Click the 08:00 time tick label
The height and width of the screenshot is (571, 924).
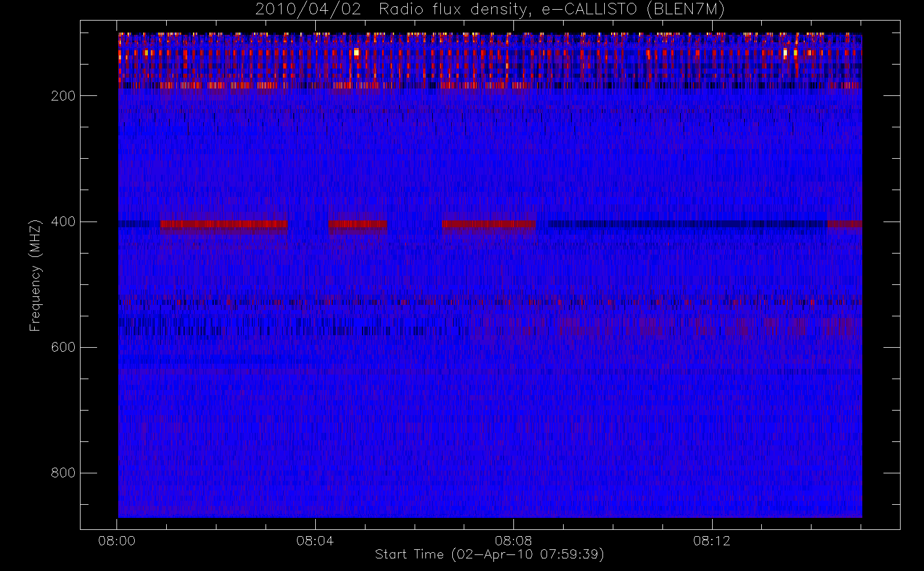point(117,541)
